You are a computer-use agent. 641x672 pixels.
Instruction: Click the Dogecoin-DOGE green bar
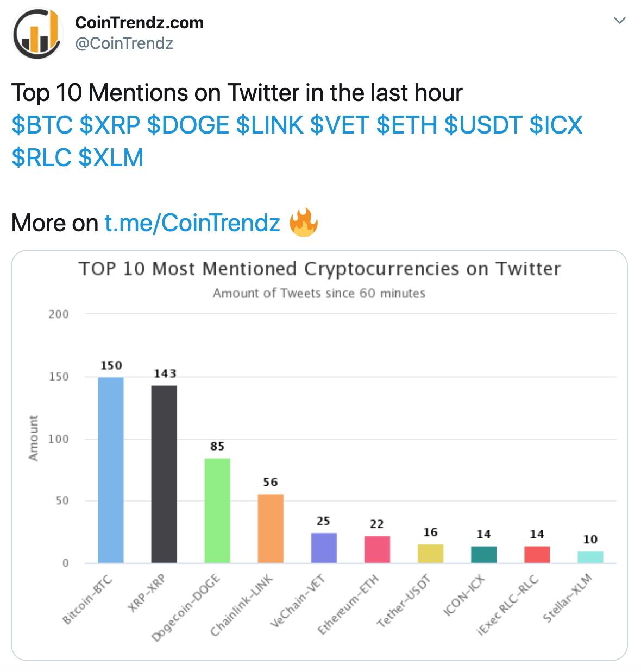coord(217,510)
